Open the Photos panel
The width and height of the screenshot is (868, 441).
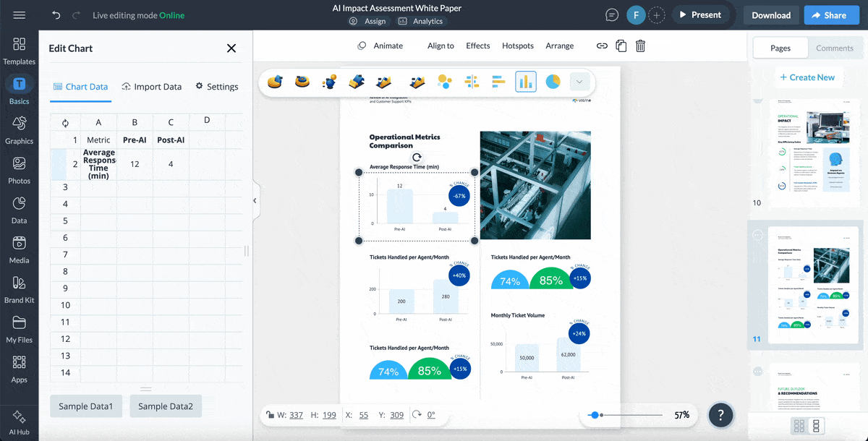point(19,171)
